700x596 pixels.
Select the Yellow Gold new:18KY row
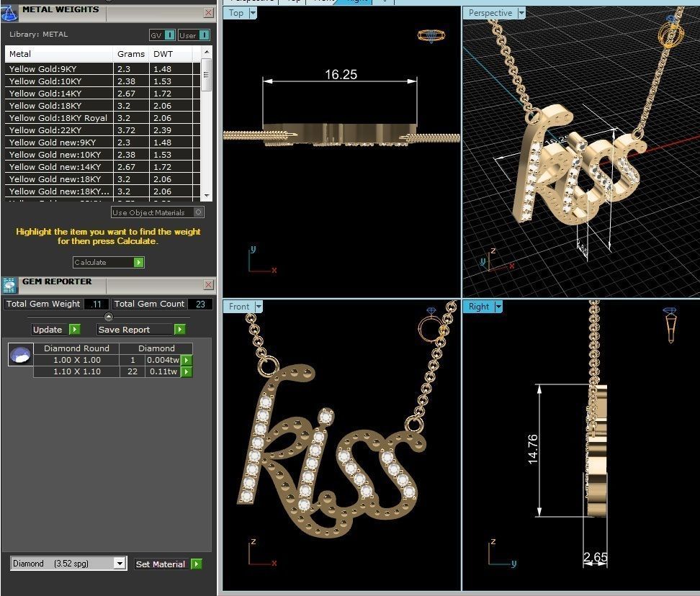(103, 179)
